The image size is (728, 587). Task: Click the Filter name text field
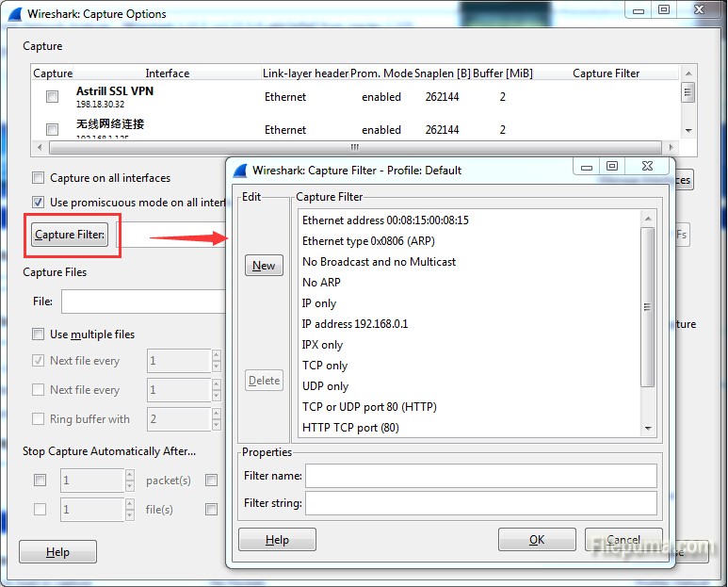(x=480, y=476)
